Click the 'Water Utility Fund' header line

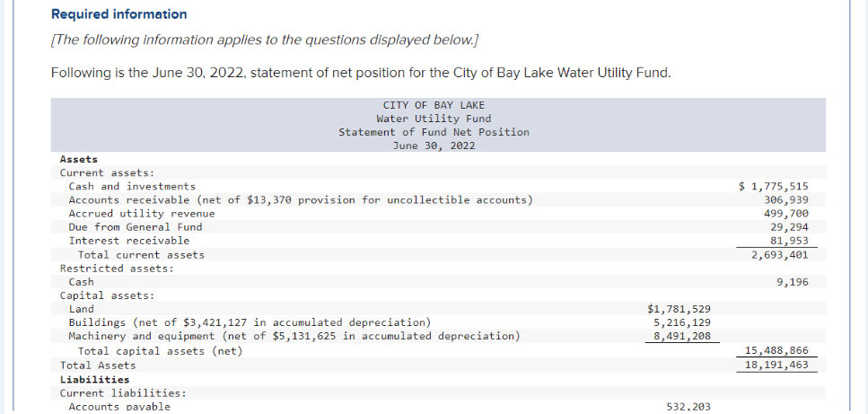tap(434, 119)
